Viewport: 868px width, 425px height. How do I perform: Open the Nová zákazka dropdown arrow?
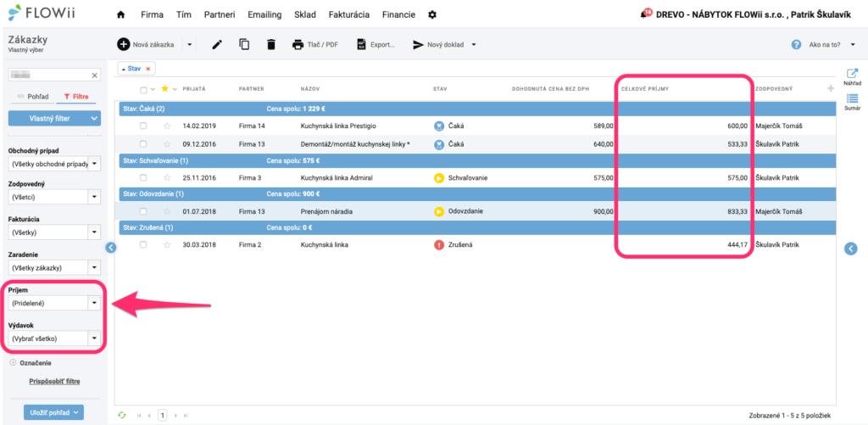click(189, 45)
